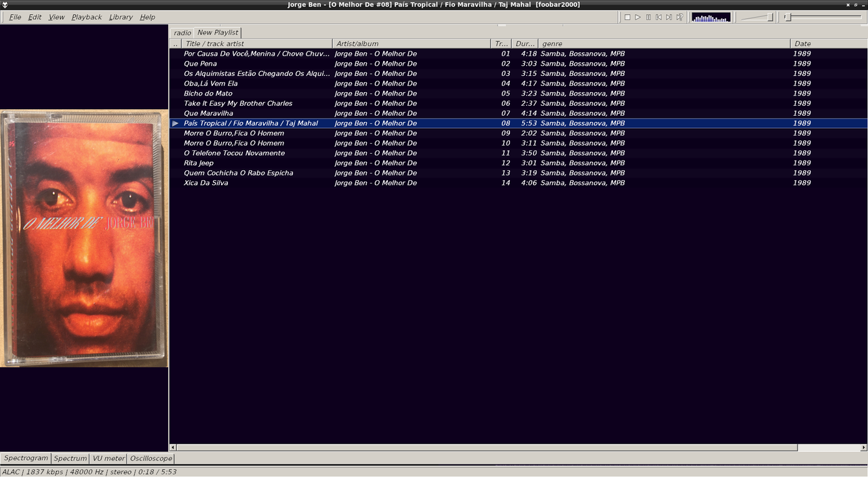Open the VU meter tab
This screenshot has height=477, width=868.
(x=108, y=458)
